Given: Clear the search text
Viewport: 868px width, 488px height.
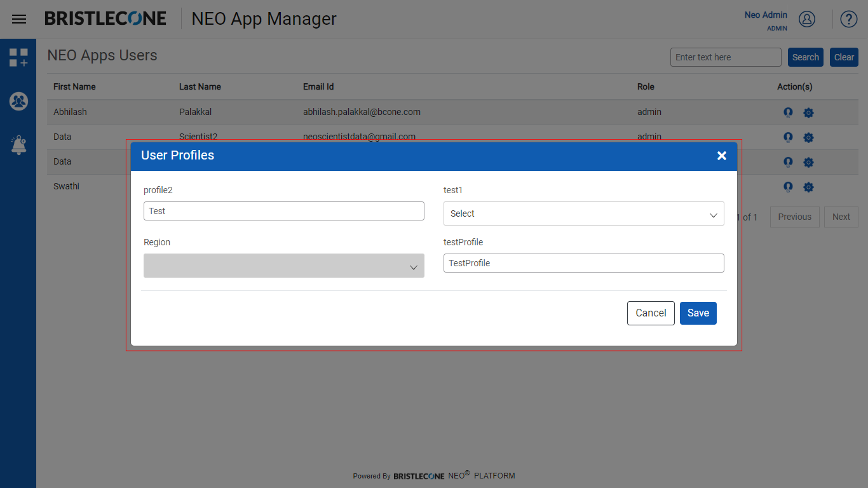Looking at the screenshot, I should (x=844, y=57).
